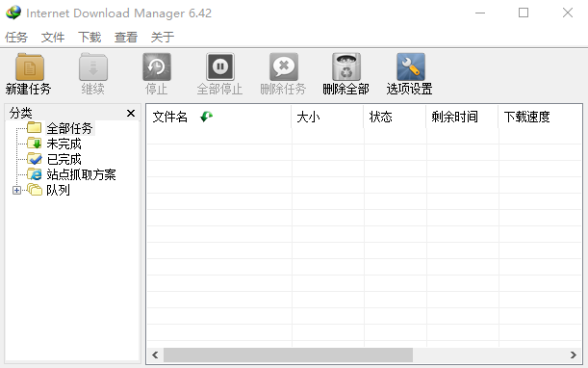Open the 关于 menu

(163, 38)
